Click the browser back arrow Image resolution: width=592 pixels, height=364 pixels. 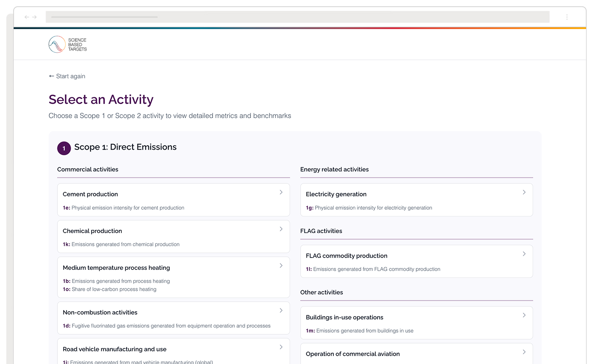tap(27, 17)
